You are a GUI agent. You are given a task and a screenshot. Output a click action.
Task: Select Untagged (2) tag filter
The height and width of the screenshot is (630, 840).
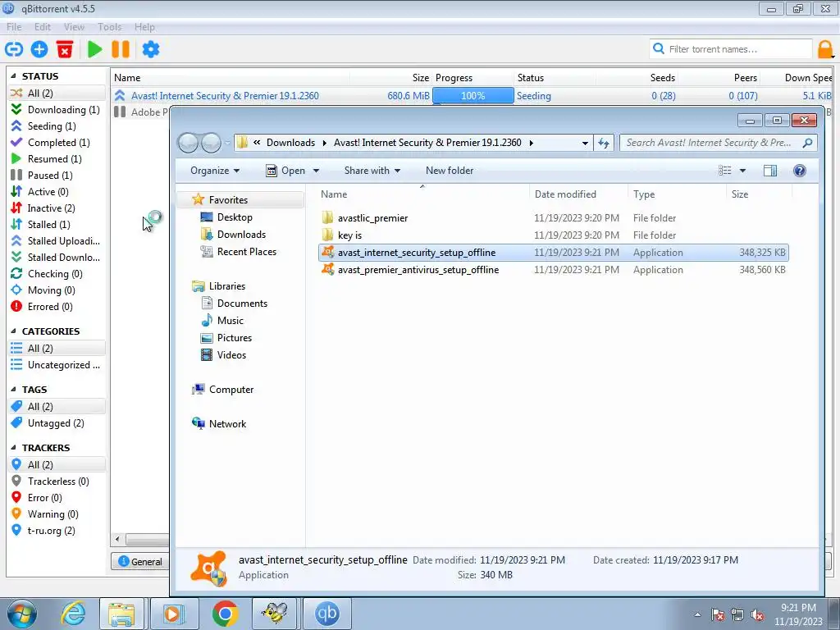57,423
